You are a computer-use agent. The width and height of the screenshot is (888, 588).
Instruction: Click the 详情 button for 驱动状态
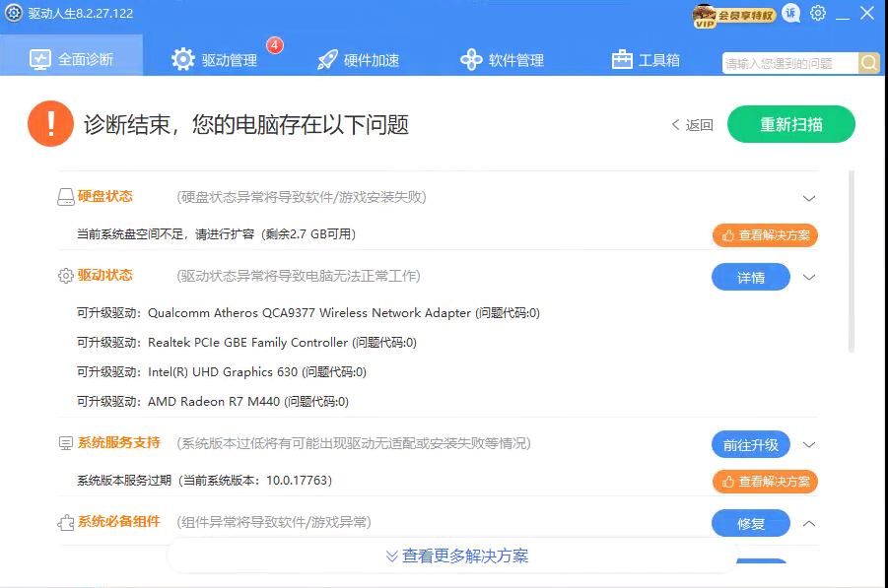[751, 277]
